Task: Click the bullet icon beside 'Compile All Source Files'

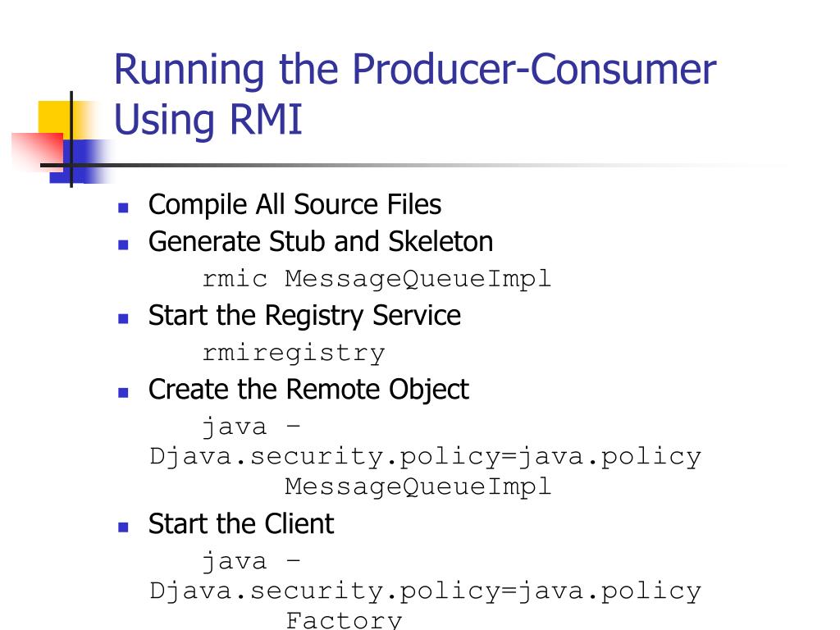Action: click(123, 208)
